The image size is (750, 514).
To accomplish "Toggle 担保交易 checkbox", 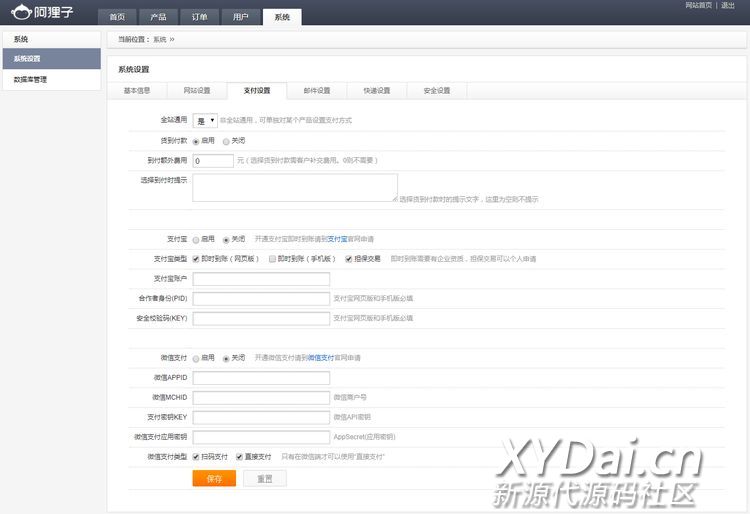I will coord(349,259).
